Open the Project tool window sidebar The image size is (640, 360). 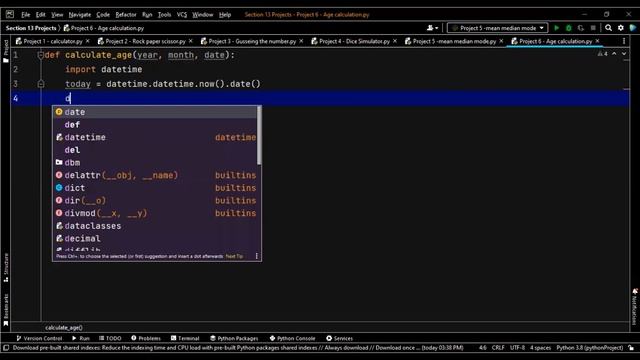click(6, 51)
